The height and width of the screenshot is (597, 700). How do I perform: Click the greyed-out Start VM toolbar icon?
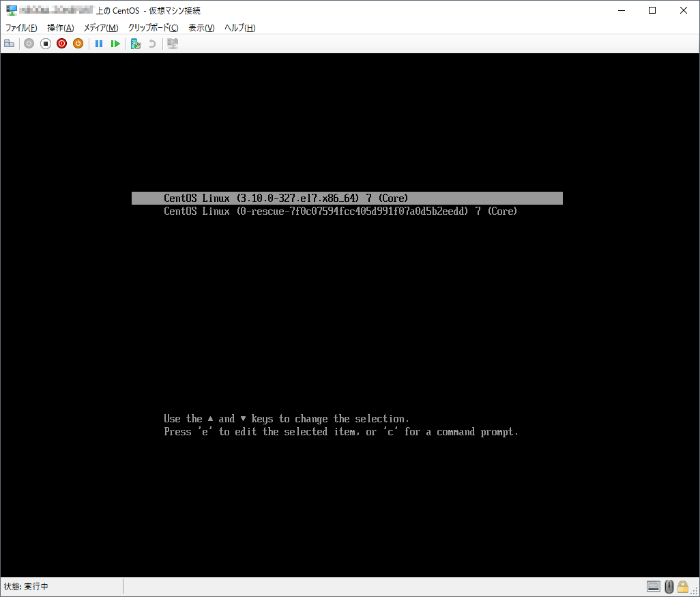click(29, 44)
